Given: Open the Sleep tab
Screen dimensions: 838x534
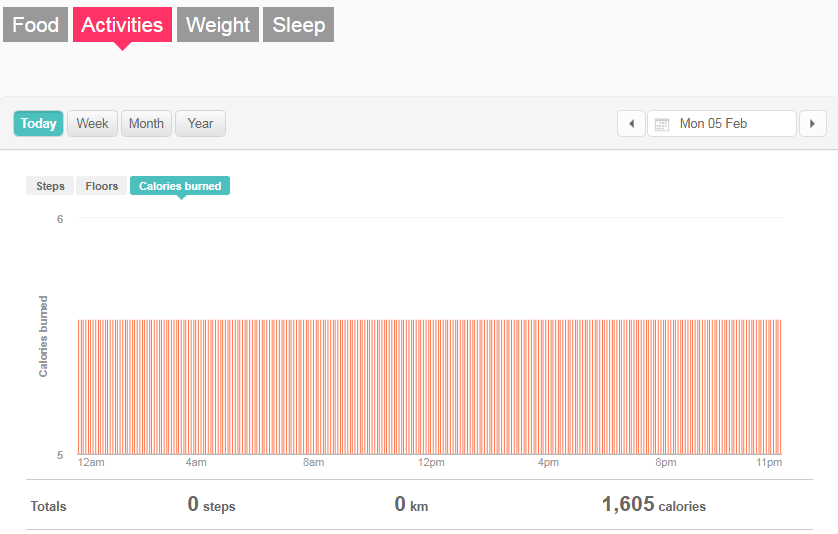Looking at the screenshot, I should [x=298, y=25].
